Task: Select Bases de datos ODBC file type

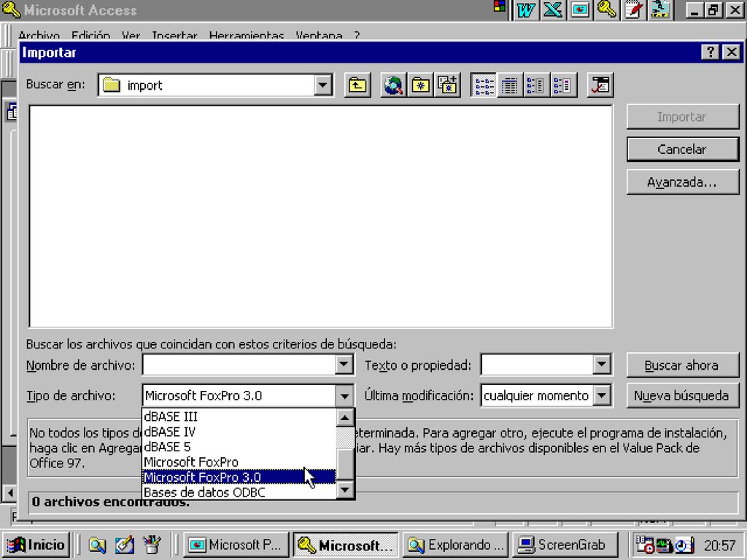Action: [x=239, y=492]
